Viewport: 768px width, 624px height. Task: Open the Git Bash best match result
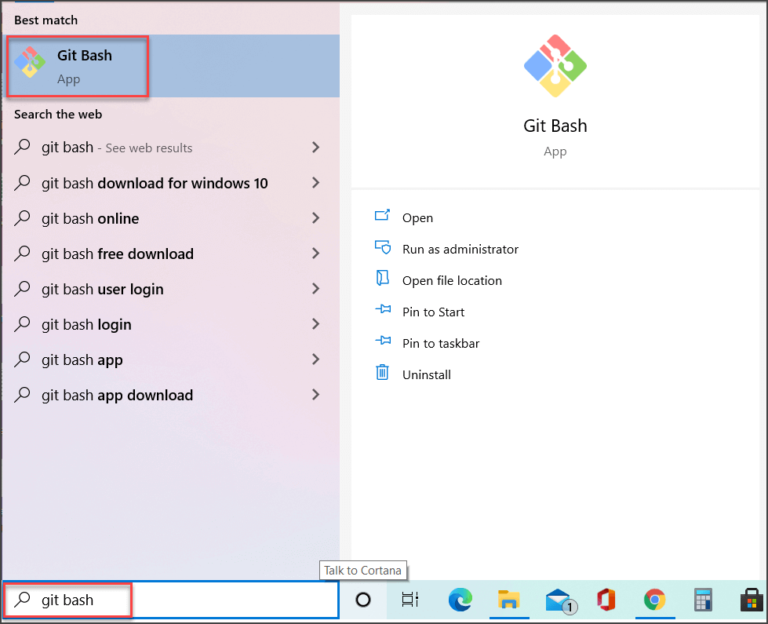click(171, 66)
